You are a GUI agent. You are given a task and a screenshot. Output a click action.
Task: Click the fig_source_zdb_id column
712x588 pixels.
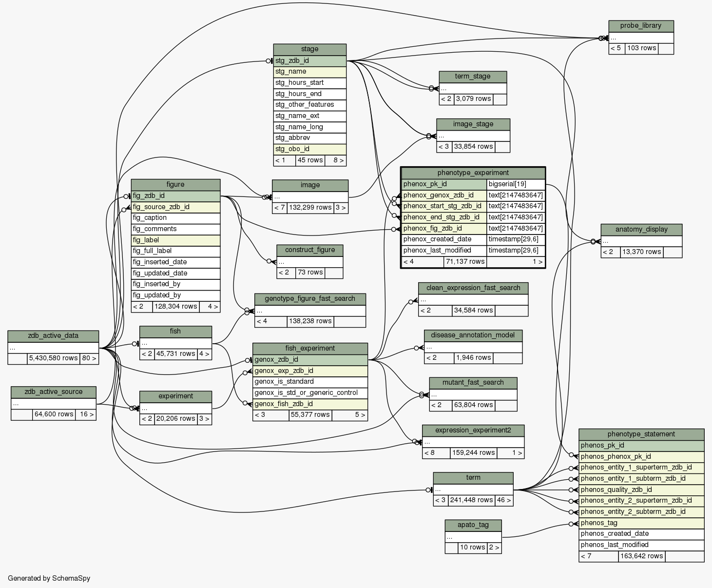175,207
